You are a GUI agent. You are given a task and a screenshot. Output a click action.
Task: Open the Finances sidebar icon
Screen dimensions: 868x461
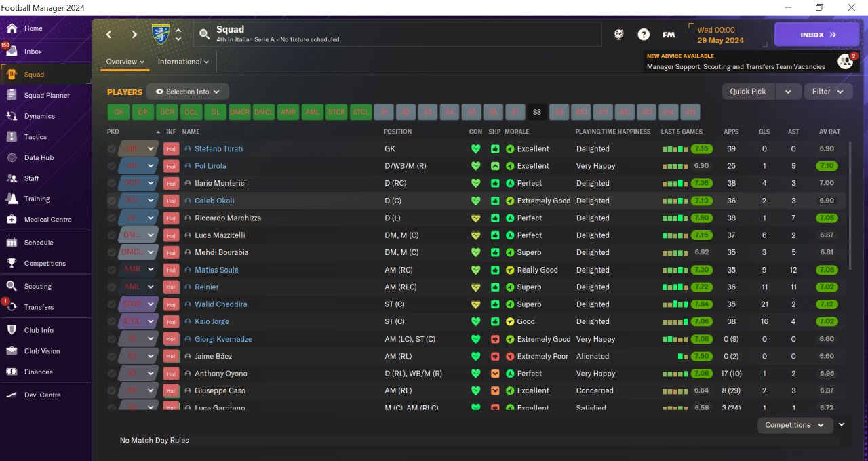(x=12, y=372)
